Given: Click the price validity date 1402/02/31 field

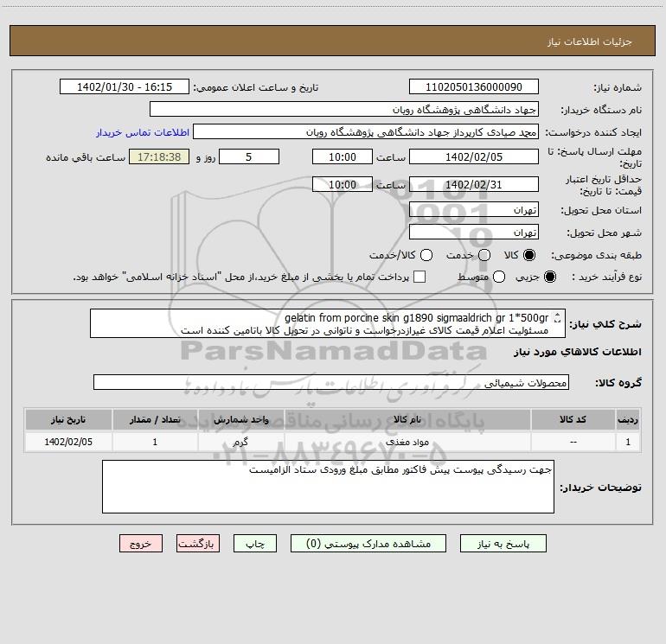Looking at the screenshot, I should 474,185.
